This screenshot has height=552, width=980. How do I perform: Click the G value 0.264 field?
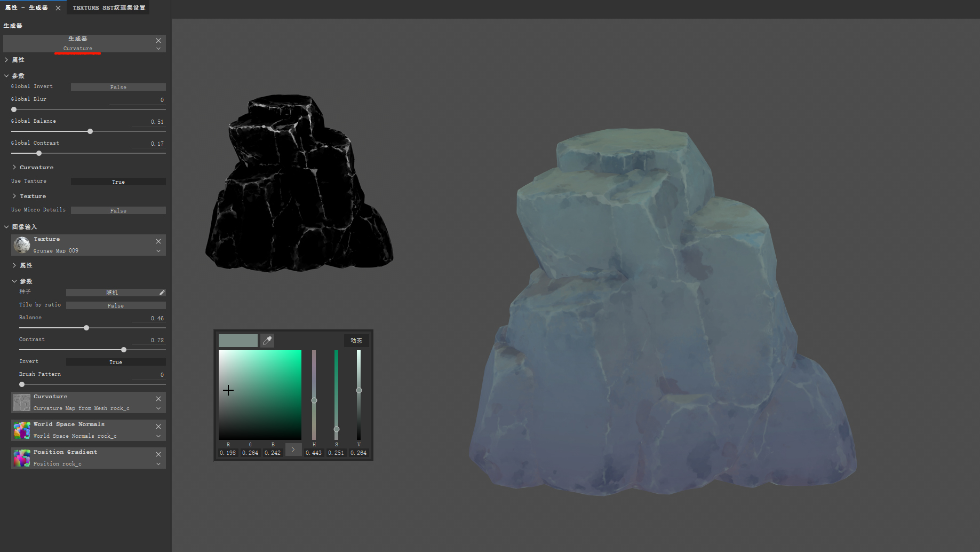(250, 453)
